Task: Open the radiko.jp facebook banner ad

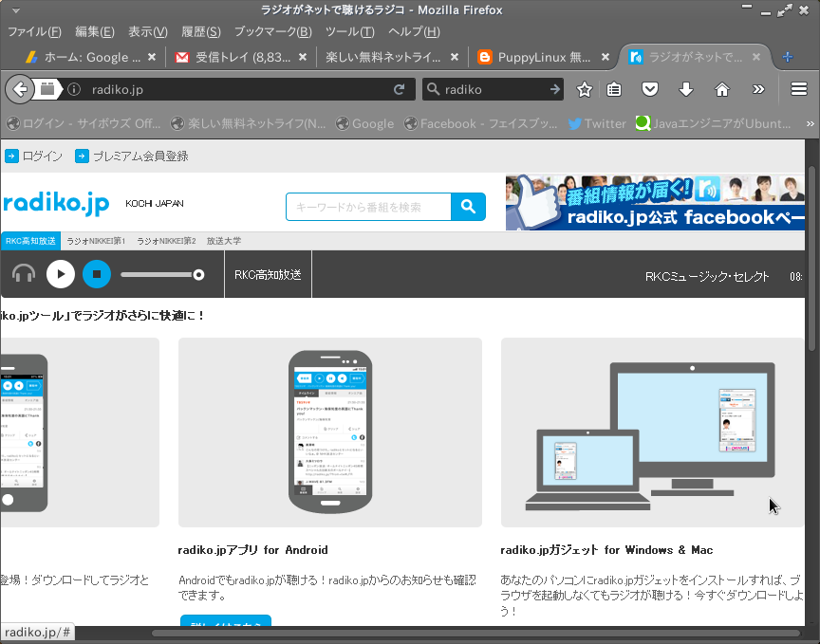Action: (654, 202)
